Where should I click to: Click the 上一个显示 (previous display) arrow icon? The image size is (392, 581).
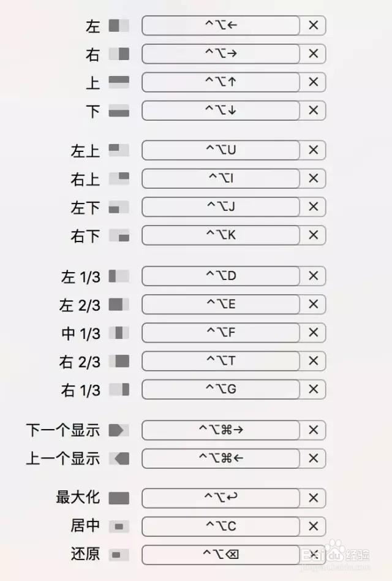120,458
